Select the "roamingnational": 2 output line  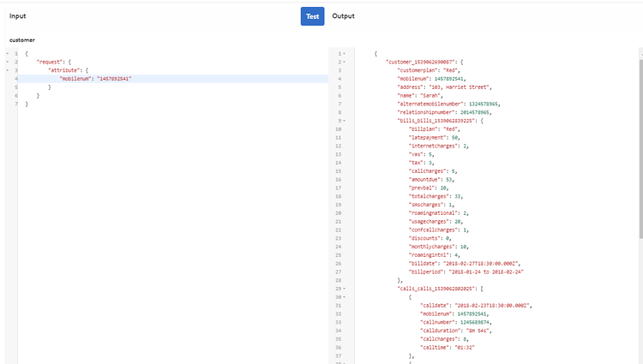(438, 213)
